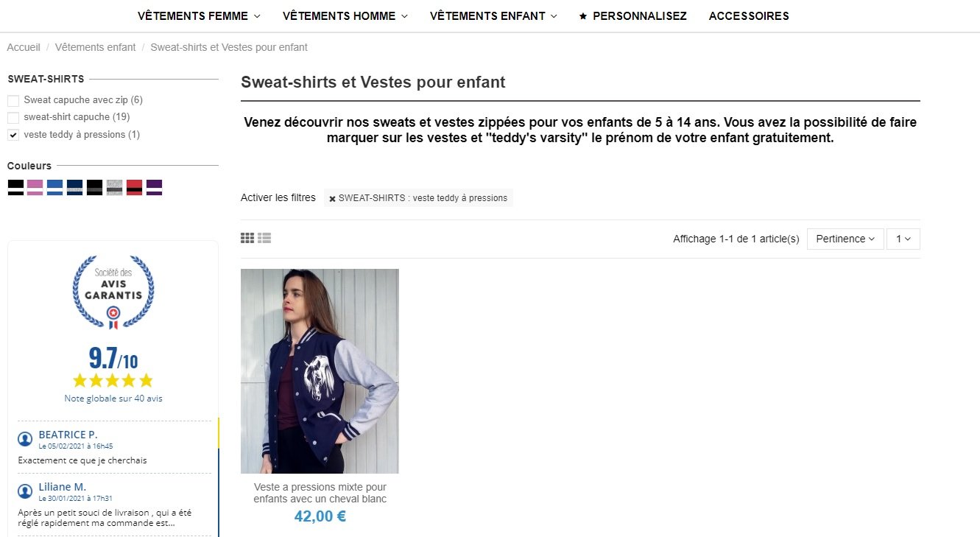
Task: Go to PERSONNALISEZ star menu
Action: (x=633, y=15)
